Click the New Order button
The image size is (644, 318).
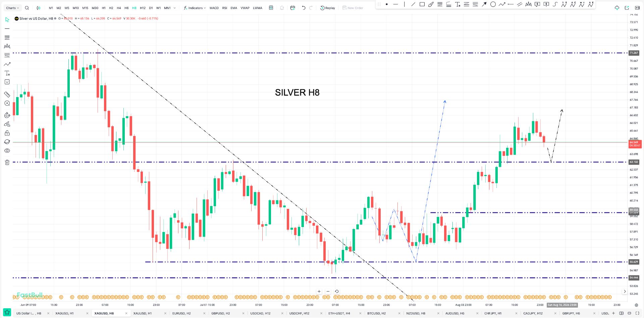point(353,8)
